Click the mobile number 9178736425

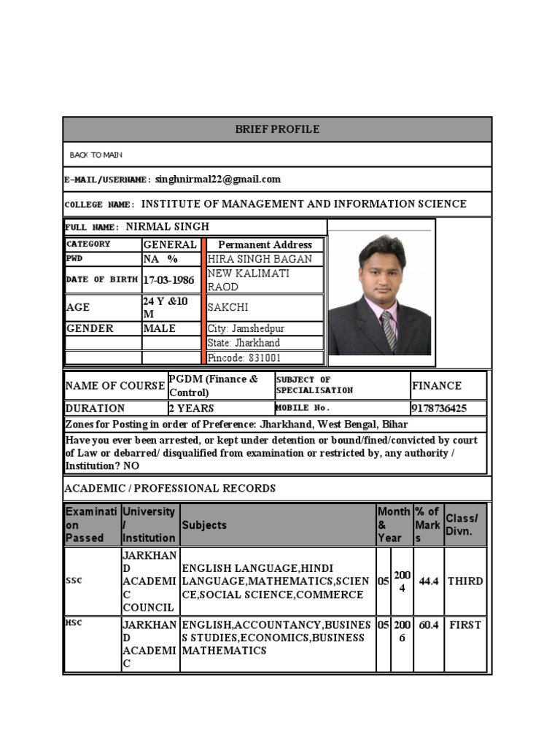click(x=448, y=409)
